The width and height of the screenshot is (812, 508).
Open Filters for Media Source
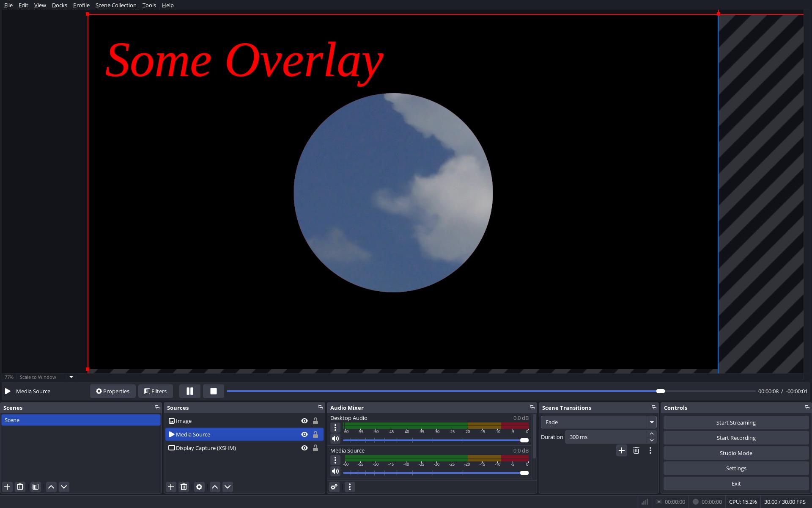coord(155,391)
